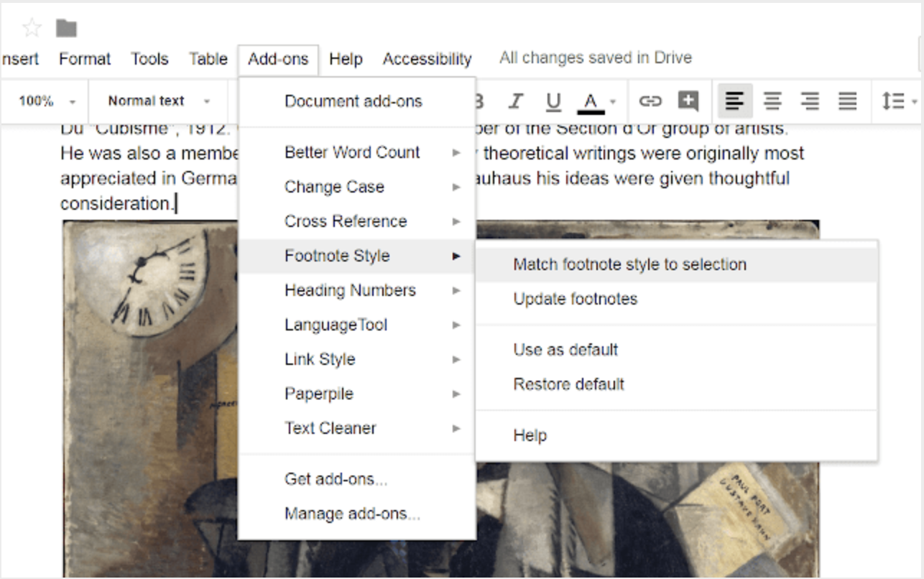Open the line spacing dropdown

click(x=898, y=101)
